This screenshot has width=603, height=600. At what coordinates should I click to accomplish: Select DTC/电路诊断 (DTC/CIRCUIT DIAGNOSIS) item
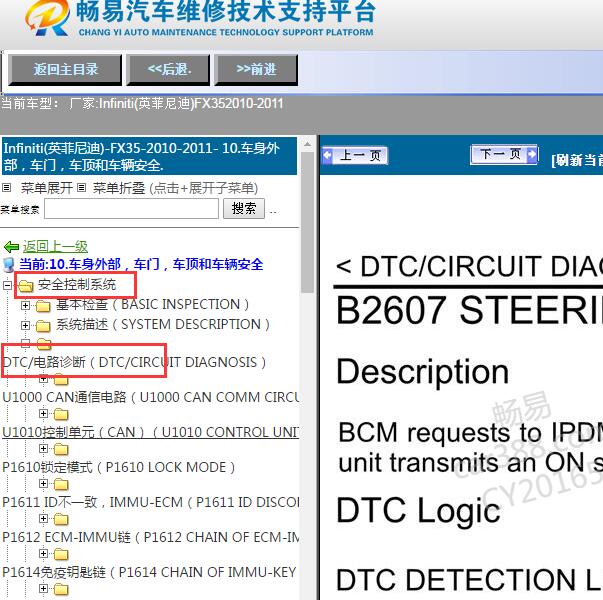pyautogui.click(x=134, y=362)
